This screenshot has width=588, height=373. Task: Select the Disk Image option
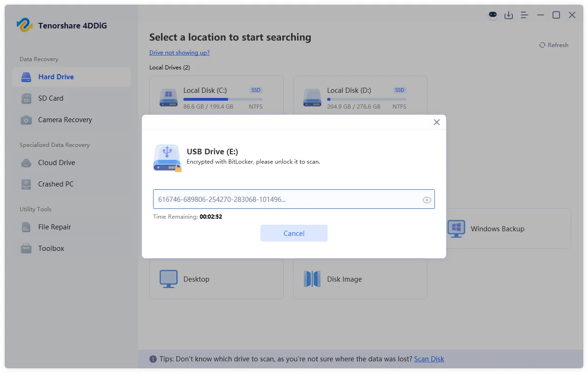point(360,279)
